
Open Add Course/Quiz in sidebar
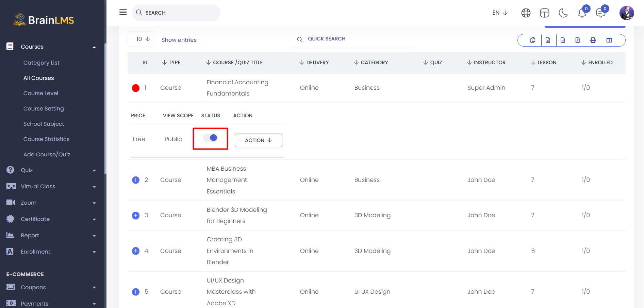[x=47, y=154]
